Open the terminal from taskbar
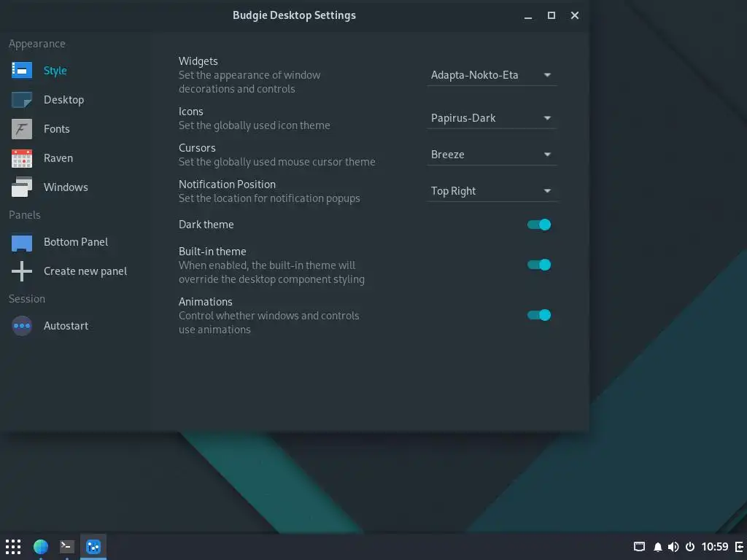This screenshot has width=747, height=560. (x=66, y=547)
